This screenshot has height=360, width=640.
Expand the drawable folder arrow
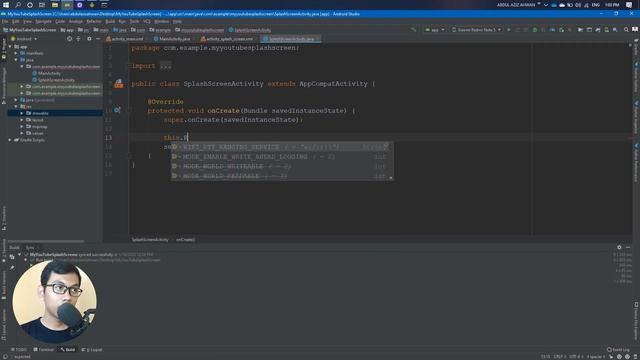(x=22, y=113)
